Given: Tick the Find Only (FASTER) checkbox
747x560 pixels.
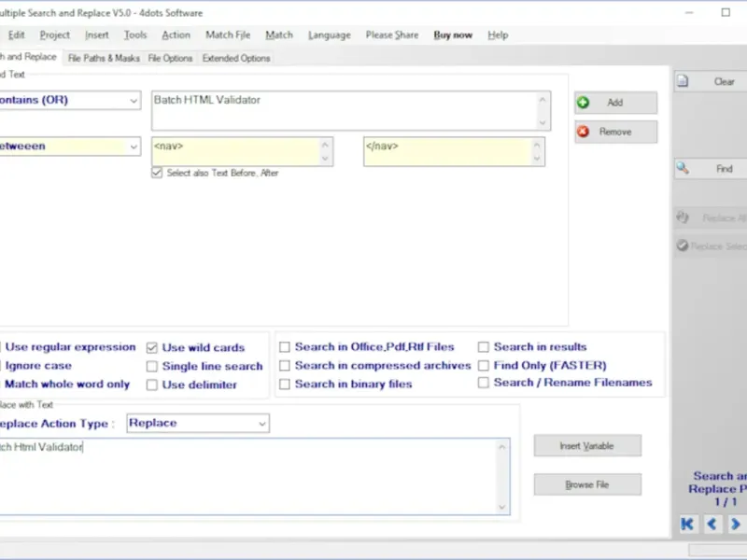Looking at the screenshot, I should (x=484, y=365).
